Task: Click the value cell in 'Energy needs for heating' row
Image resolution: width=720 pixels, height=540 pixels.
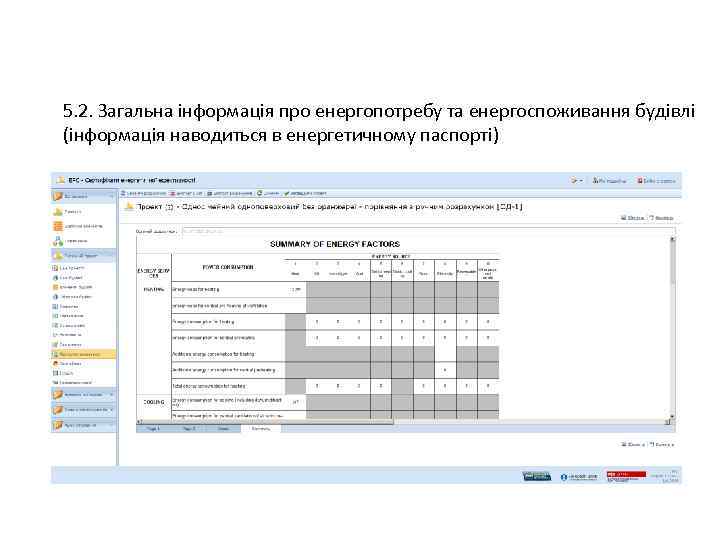Action: click(x=296, y=290)
